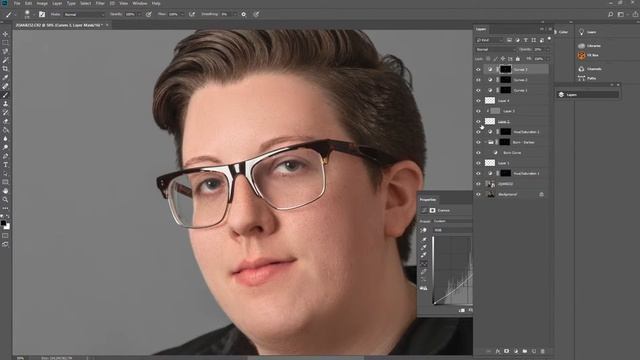This screenshot has height=360, width=640.
Task: Open the brush preset picker arrow
Action: [33, 14]
